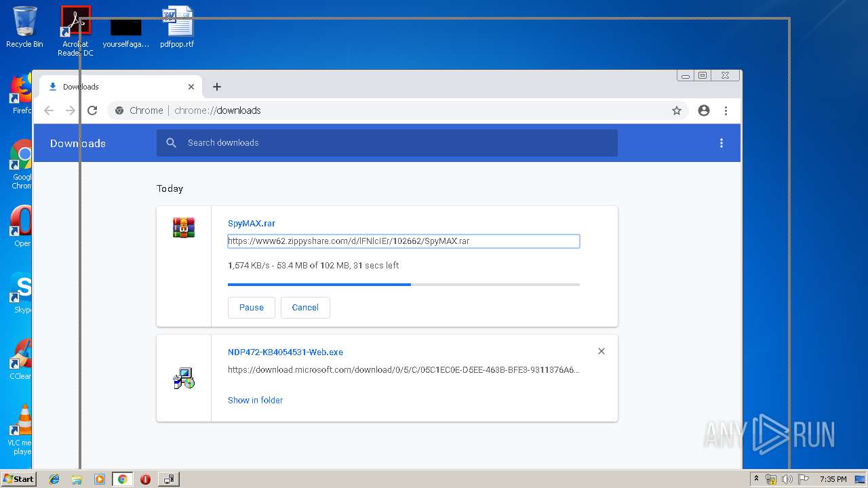
Task: Click the network tray icon
Action: (771, 479)
